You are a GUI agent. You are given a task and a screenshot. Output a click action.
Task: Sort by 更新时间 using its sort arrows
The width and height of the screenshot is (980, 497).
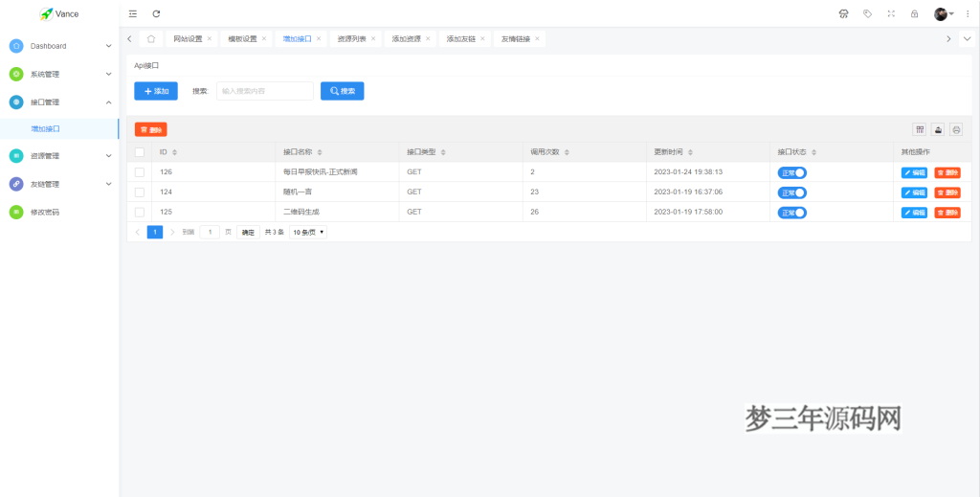click(x=690, y=152)
